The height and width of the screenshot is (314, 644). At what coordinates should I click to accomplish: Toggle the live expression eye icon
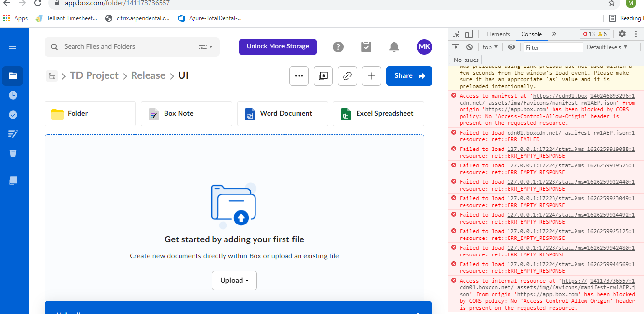pos(511,47)
